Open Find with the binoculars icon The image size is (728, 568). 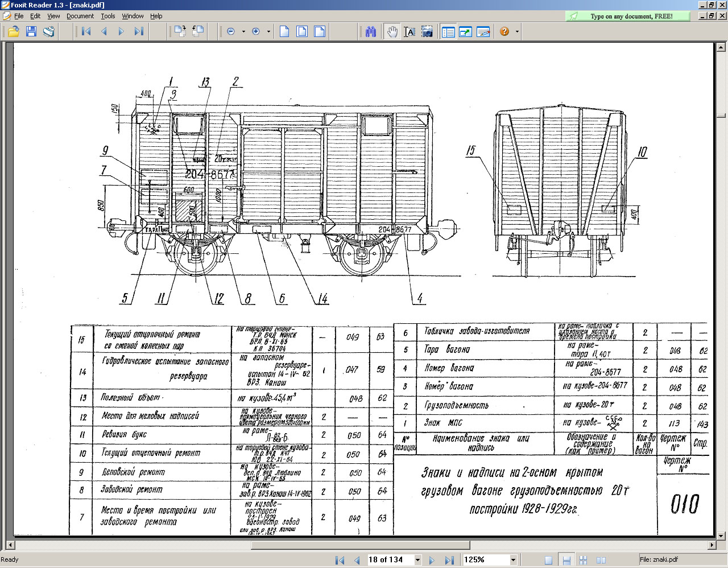371,32
